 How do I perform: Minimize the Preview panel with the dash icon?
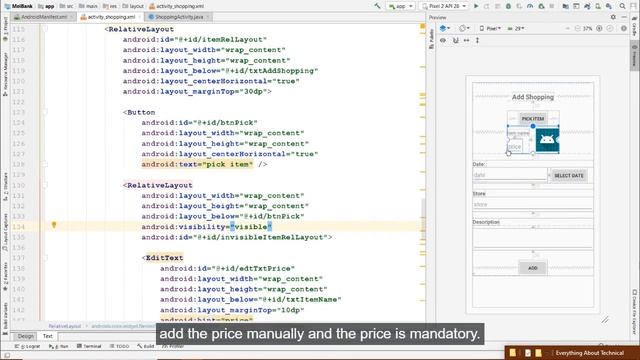tap(624, 17)
